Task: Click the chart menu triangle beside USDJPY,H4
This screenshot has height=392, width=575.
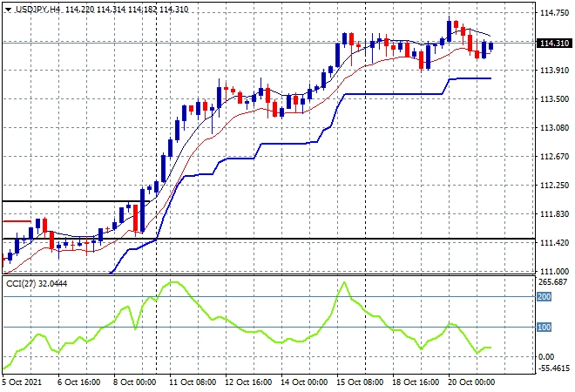Action: pyautogui.click(x=8, y=10)
